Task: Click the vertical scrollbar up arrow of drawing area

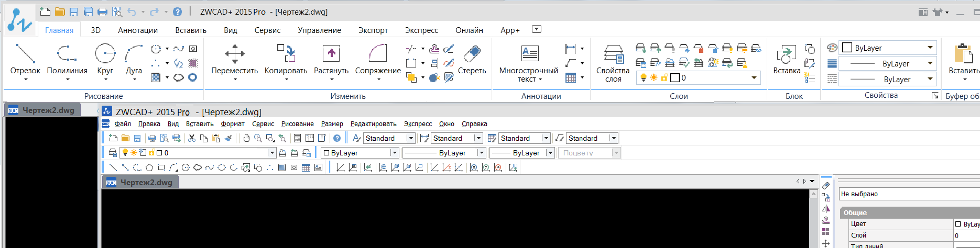Action: (x=813, y=194)
